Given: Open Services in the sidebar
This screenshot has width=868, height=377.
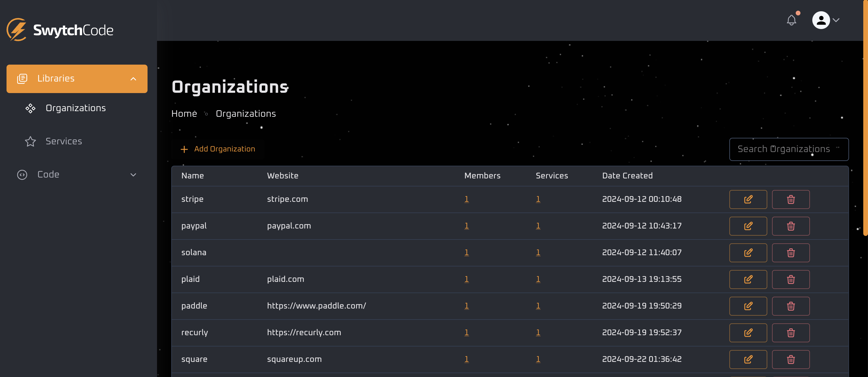Looking at the screenshot, I should click(64, 141).
